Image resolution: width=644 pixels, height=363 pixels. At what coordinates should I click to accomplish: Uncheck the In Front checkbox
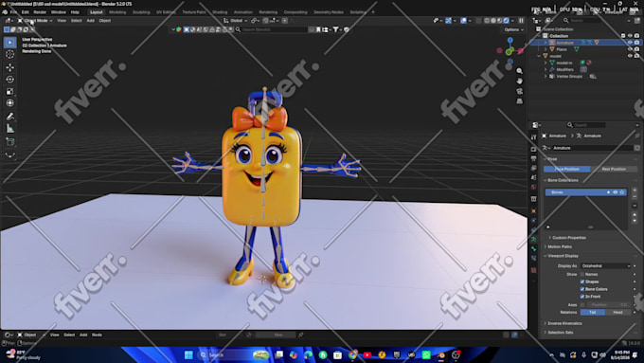pos(582,297)
